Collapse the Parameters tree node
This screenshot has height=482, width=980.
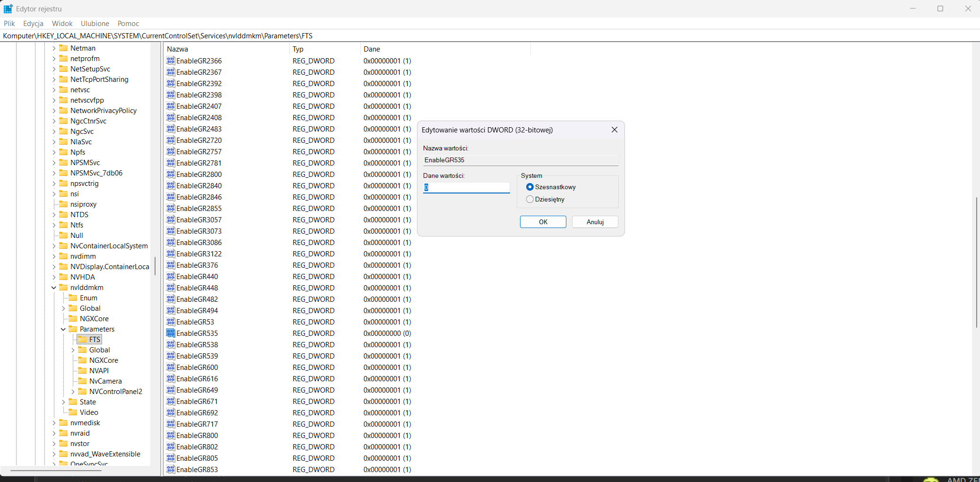(x=63, y=329)
